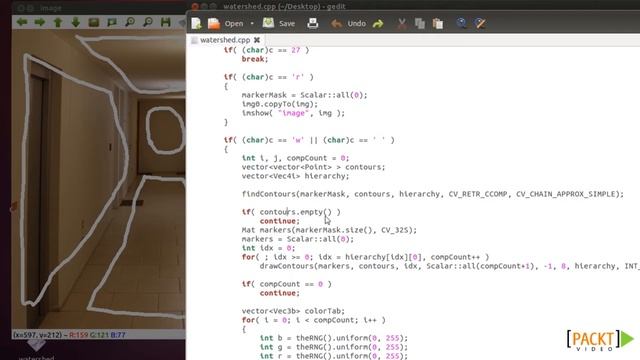Screen dimensions: 640x360
Task: Reset zoom to original size in image window
Action: (94, 22)
